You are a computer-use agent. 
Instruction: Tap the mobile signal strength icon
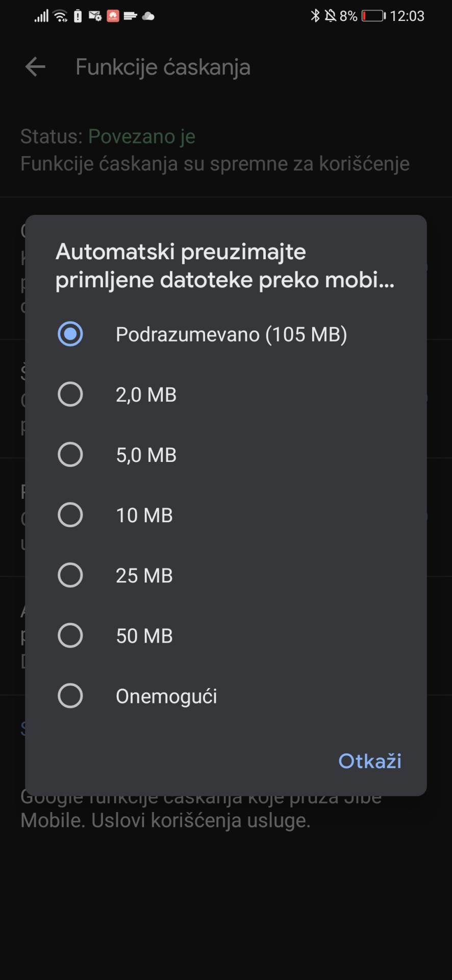point(40,16)
